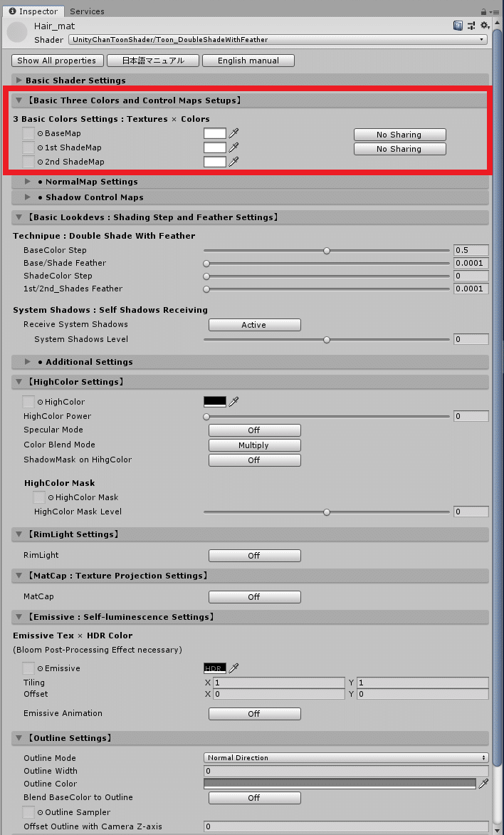Open Outline Mode Normal Direction dropdown
The image size is (504, 835).
[346, 758]
